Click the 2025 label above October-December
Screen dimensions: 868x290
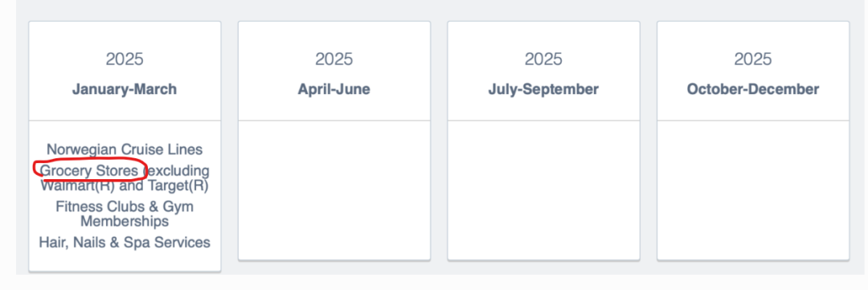pyautogui.click(x=753, y=59)
